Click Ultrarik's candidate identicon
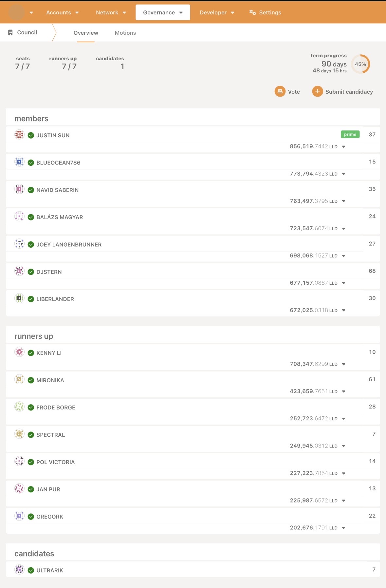 pos(19,570)
